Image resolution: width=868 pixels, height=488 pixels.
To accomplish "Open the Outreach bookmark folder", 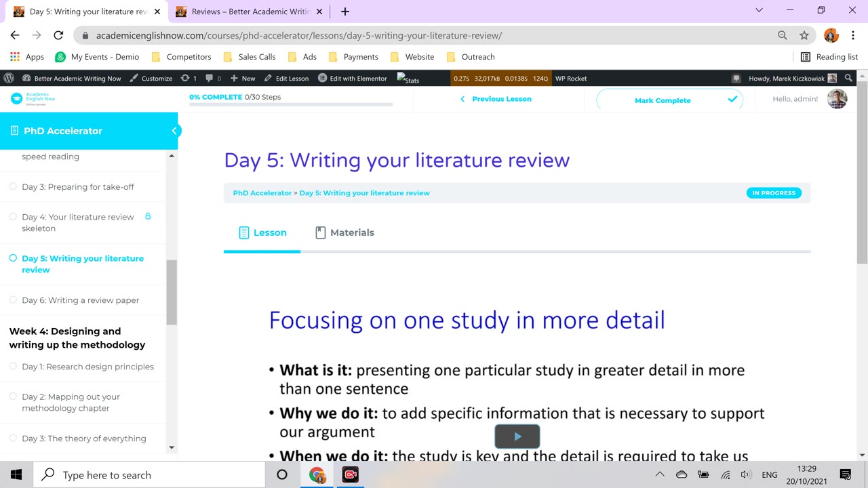I will pos(471,57).
